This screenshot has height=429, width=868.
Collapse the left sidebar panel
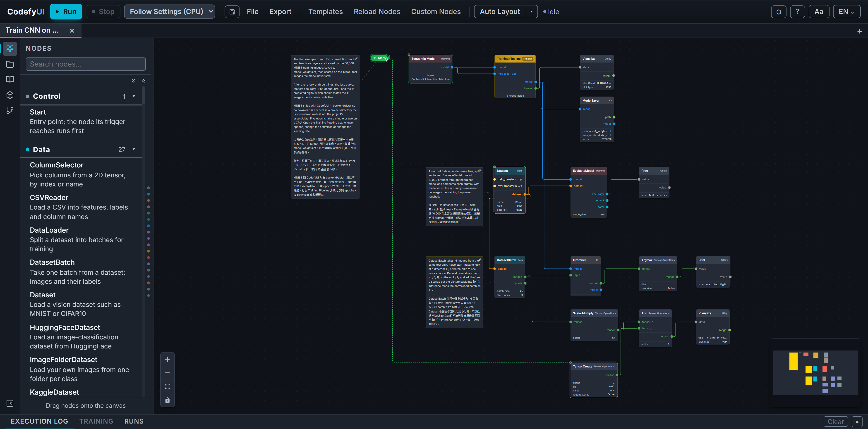point(10,403)
